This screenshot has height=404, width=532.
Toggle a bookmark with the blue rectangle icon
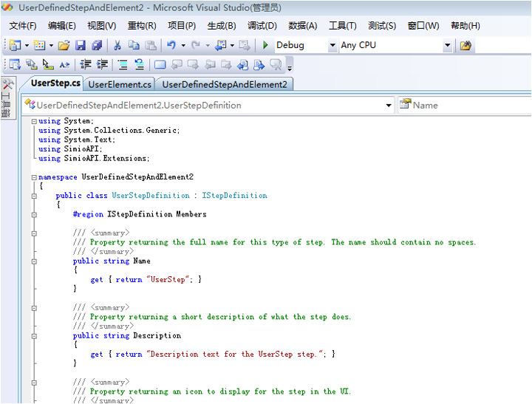pyautogui.click(x=160, y=64)
